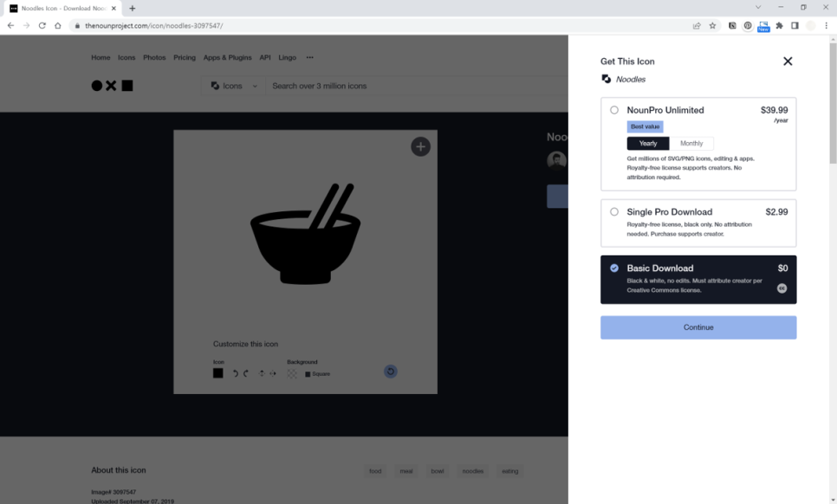Select the Basic Download radio option
837x504 pixels.
pos(614,268)
